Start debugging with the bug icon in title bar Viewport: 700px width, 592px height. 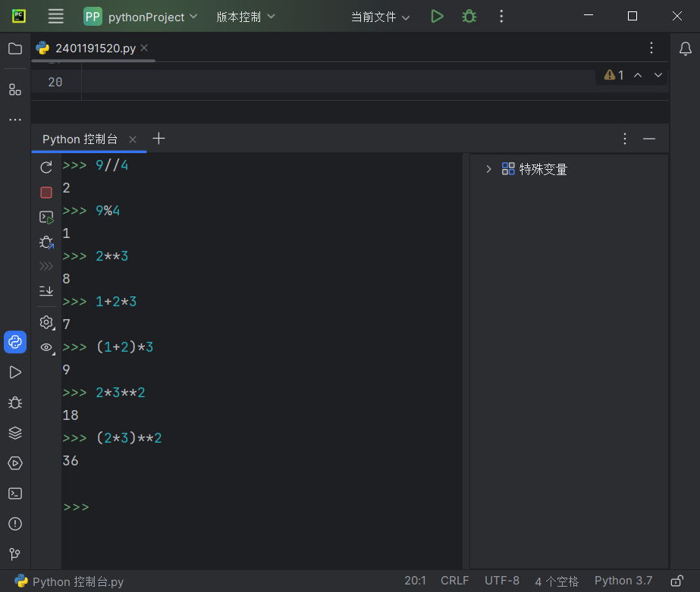click(469, 17)
